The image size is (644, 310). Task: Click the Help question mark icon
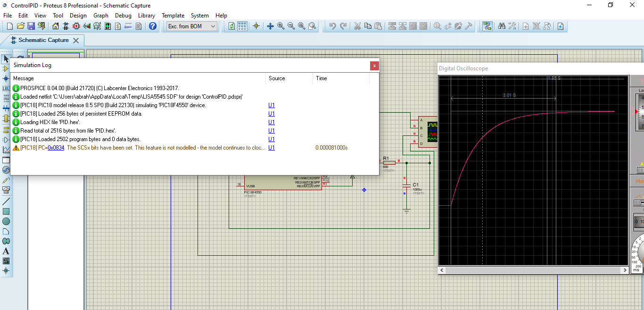tap(153, 26)
